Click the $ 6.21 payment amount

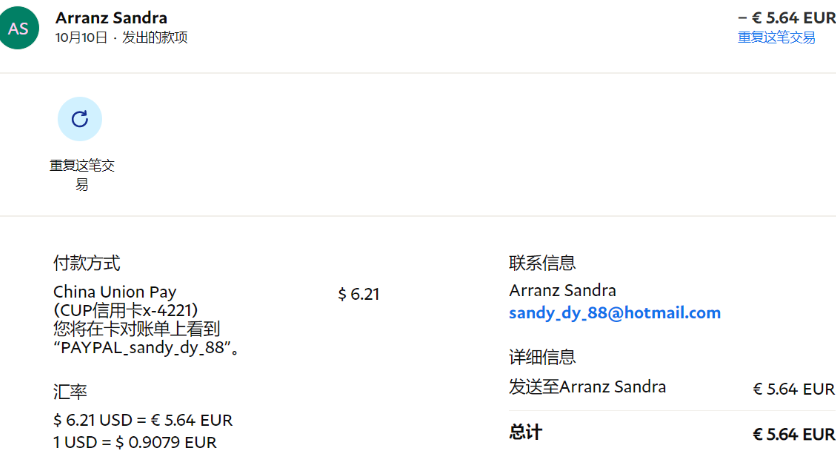pos(358,294)
